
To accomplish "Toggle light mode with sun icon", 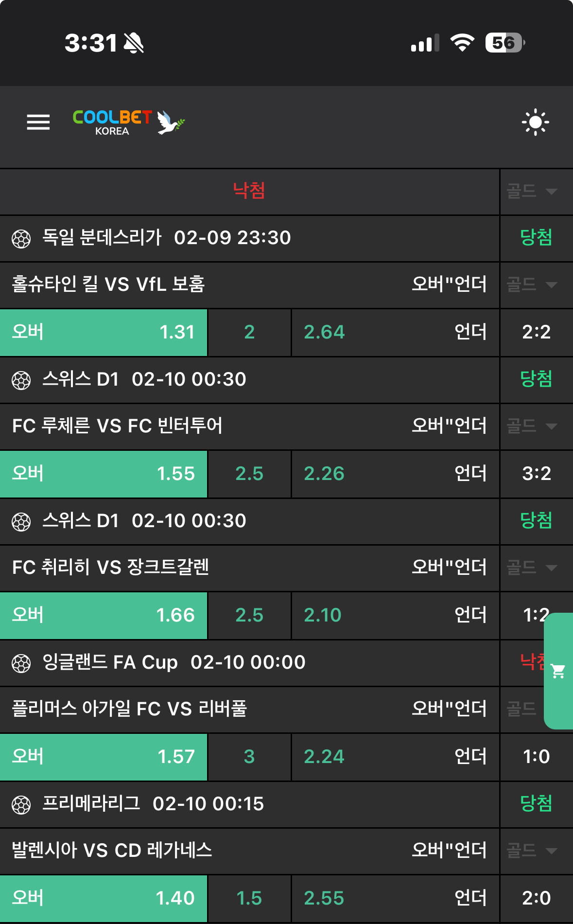I will tap(535, 122).
